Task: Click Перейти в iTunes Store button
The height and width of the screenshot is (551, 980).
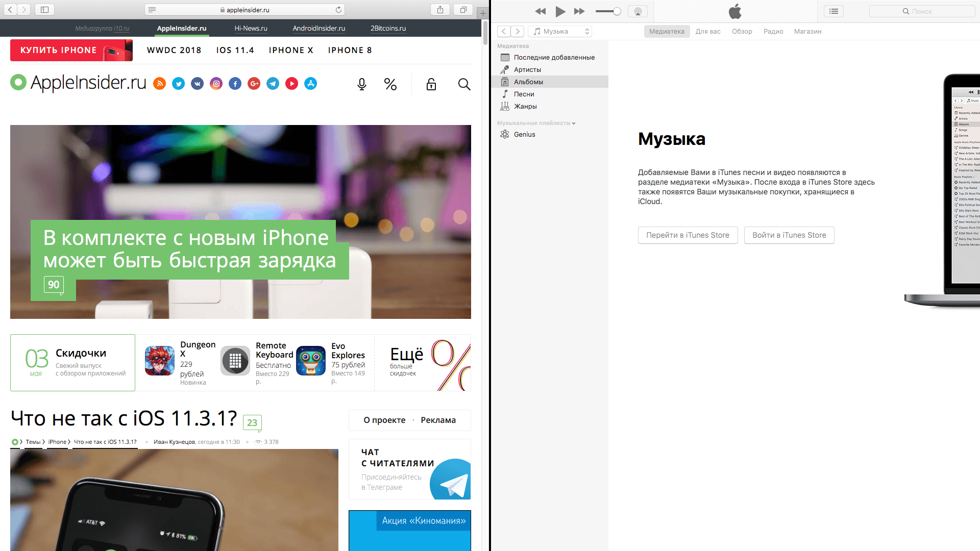Action: 688,235
